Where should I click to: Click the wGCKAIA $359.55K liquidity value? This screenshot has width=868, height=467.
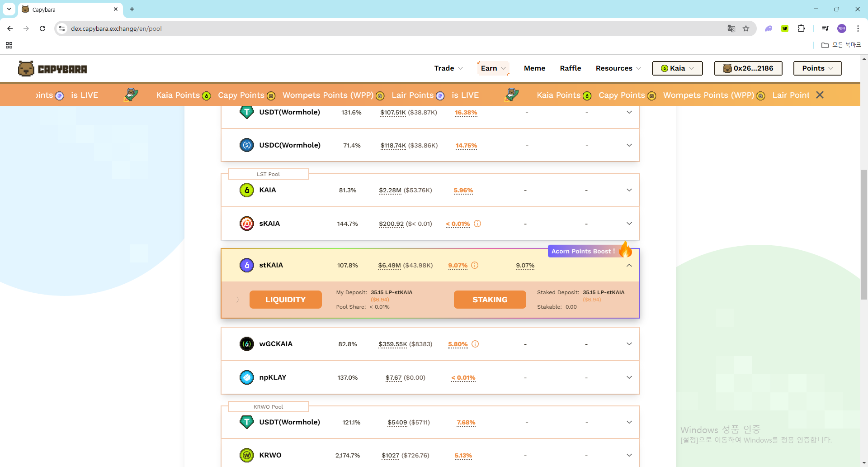[x=392, y=344]
